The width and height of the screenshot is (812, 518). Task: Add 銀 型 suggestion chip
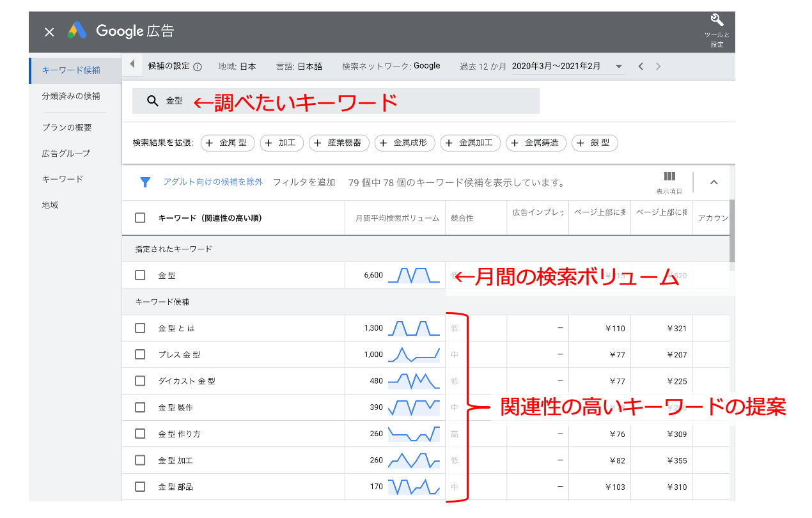pos(595,143)
